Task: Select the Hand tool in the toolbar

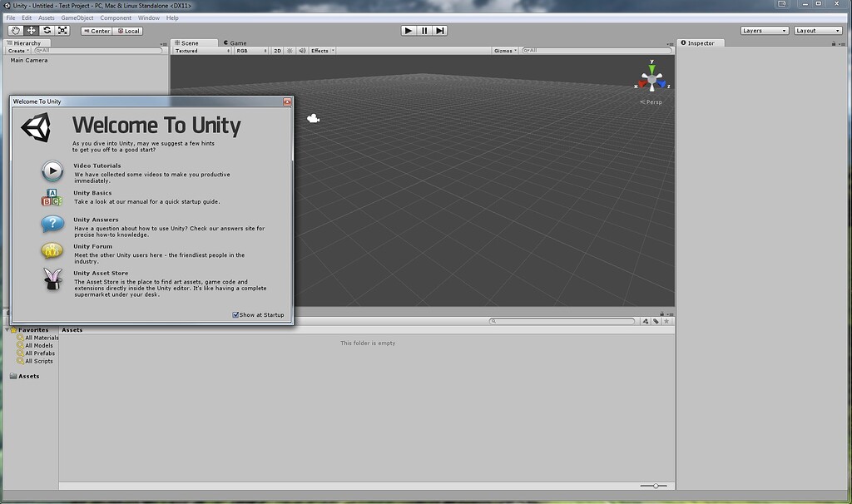Action: 14,30
